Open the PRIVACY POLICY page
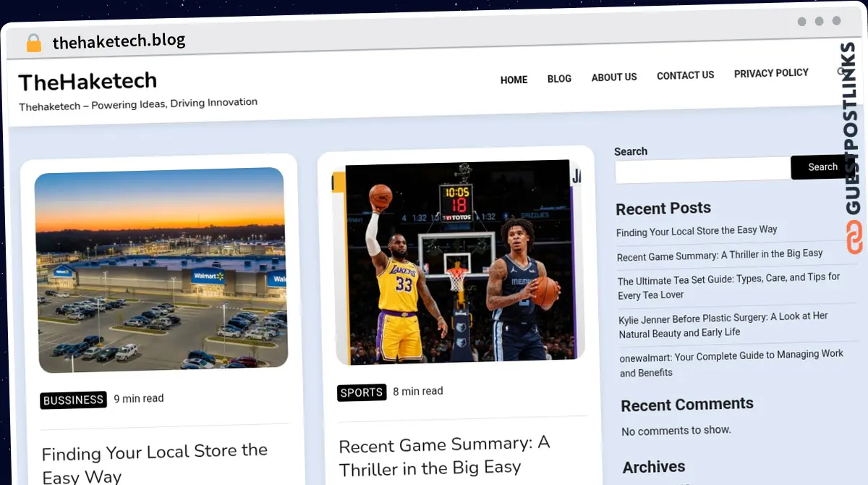 (x=771, y=73)
